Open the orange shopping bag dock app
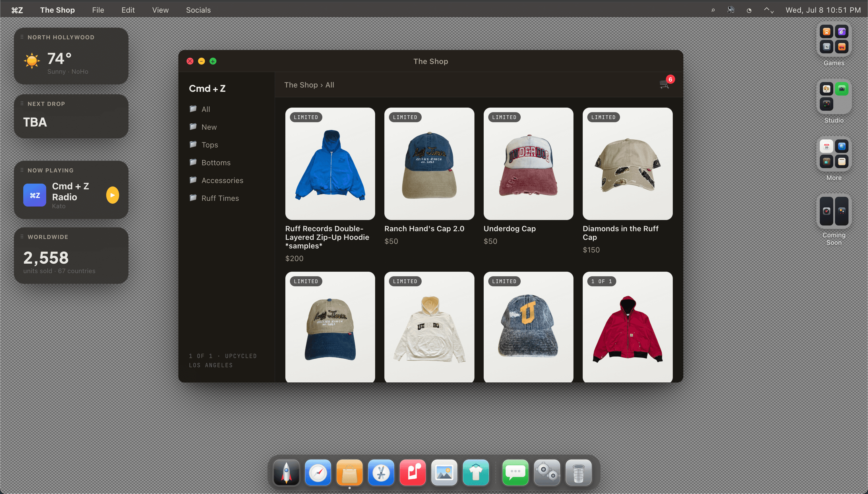Screen dimensions: 868x494 coord(349,472)
